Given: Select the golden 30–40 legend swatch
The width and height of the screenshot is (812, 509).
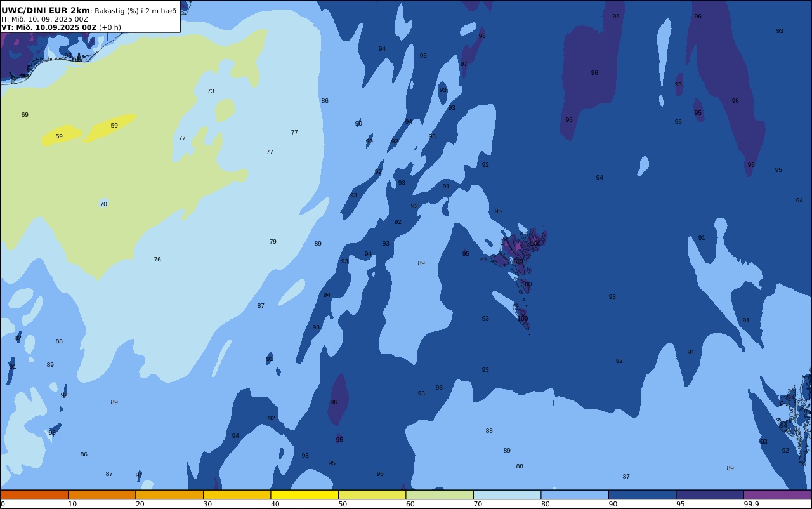Looking at the screenshot, I should point(237,494).
